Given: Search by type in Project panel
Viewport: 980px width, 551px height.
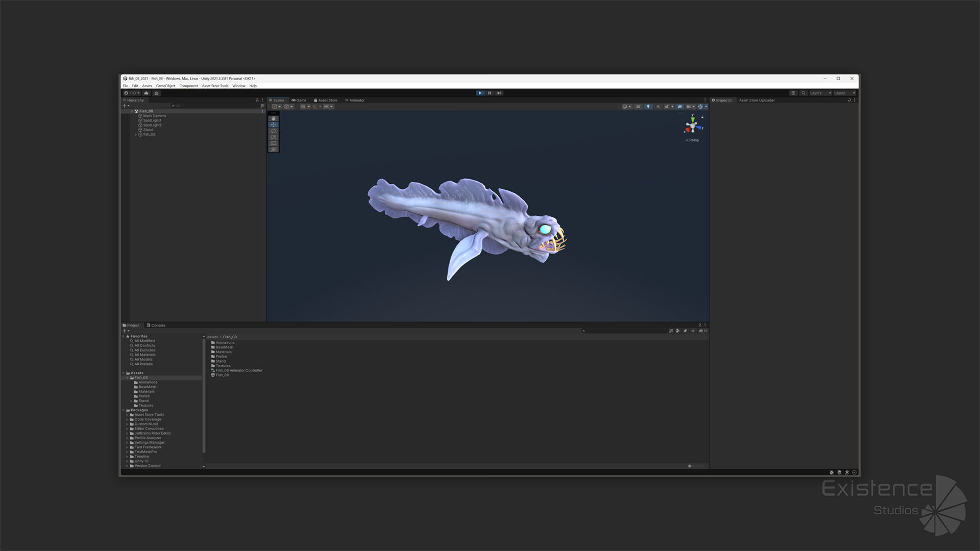Looking at the screenshot, I should click(678, 331).
